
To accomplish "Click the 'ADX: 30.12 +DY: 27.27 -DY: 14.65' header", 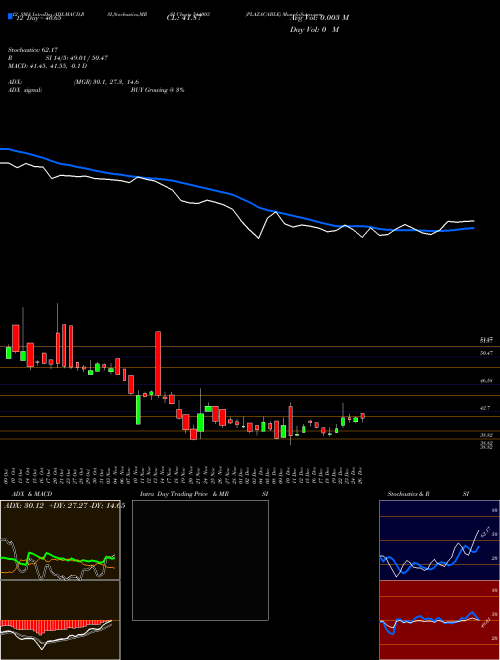I will (x=64, y=506).
